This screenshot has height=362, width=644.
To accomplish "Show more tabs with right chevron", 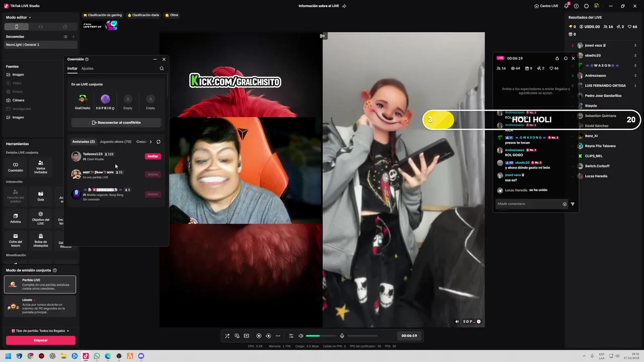I will coord(150,142).
